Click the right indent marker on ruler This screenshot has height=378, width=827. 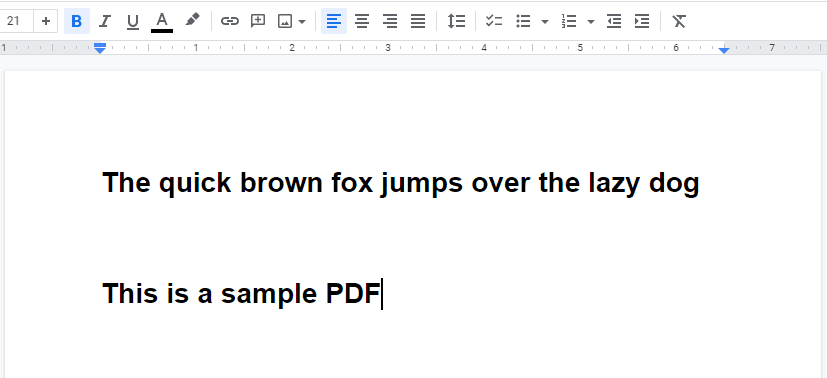(724, 50)
